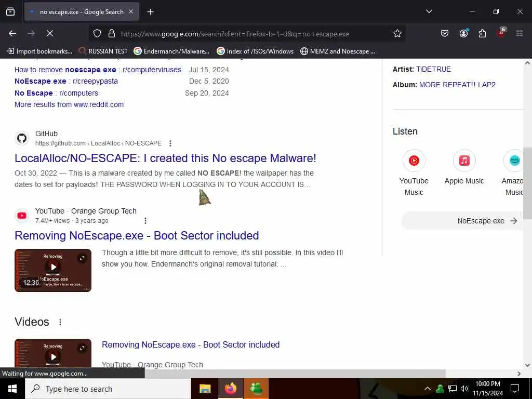Open video link under the Videos section
532x399 pixels.
pos(191,345)
